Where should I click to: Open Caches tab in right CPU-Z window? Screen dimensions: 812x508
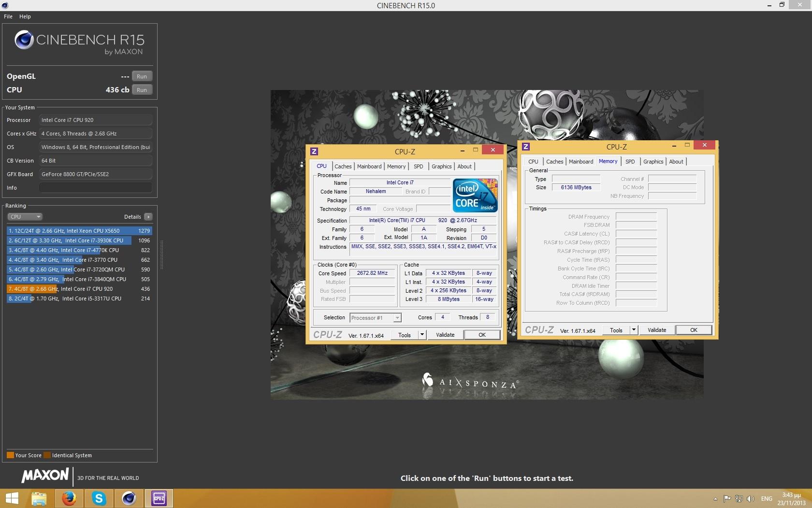555,162
